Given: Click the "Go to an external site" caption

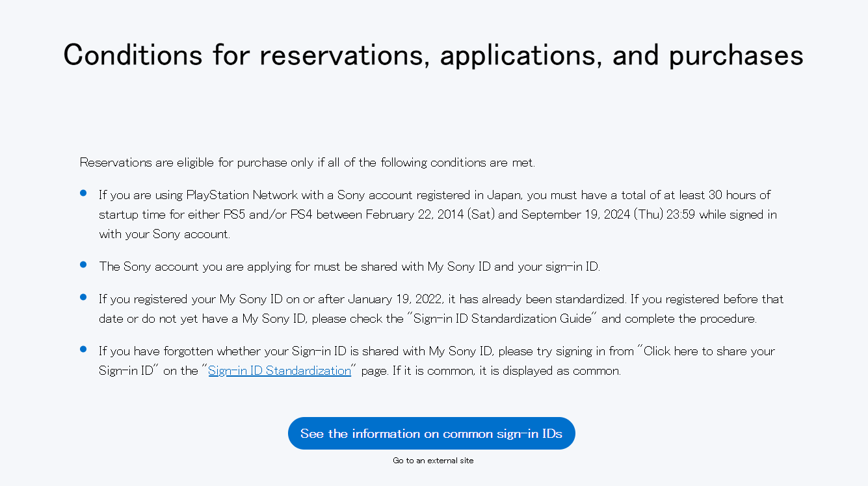Looking at the screenshot, I should tap(433, 461).
